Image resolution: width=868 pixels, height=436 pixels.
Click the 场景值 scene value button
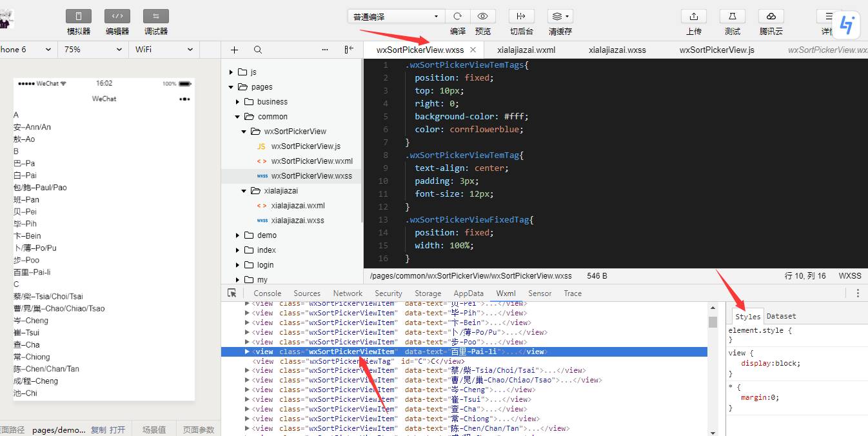(x=154, y=430)
